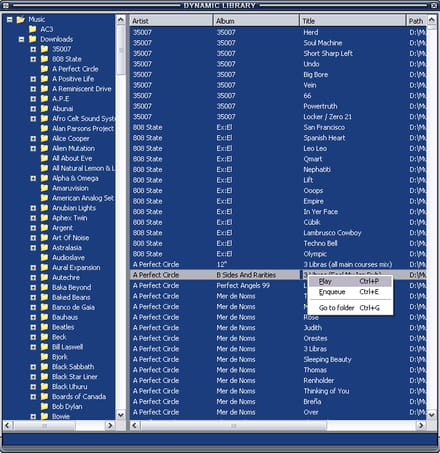Click track list right scroll arrow
The height and width of the screenshot is (453, 440).
[x=421, y=425]
